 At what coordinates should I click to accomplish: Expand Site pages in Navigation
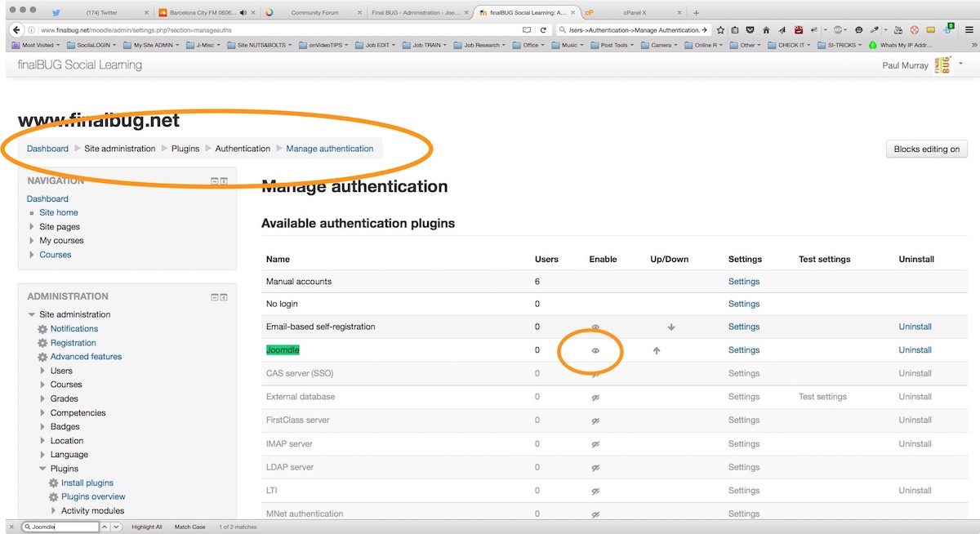click(32, 227)
